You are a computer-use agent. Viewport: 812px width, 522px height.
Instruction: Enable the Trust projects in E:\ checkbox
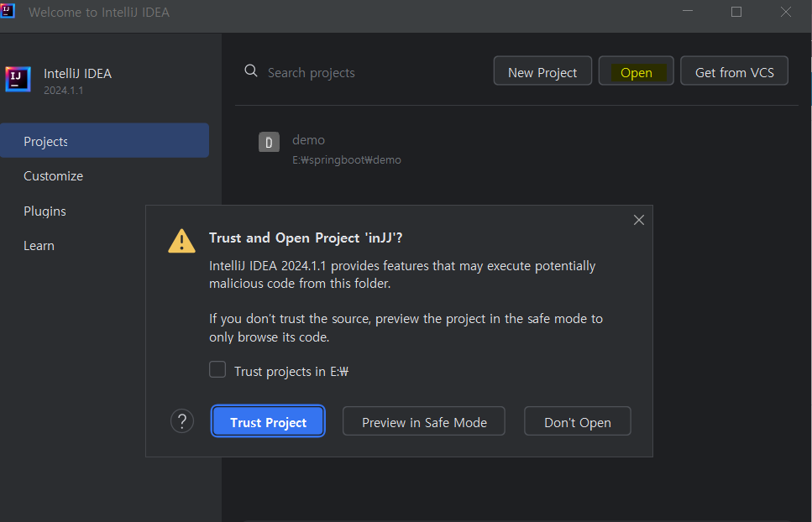(217, 370)
